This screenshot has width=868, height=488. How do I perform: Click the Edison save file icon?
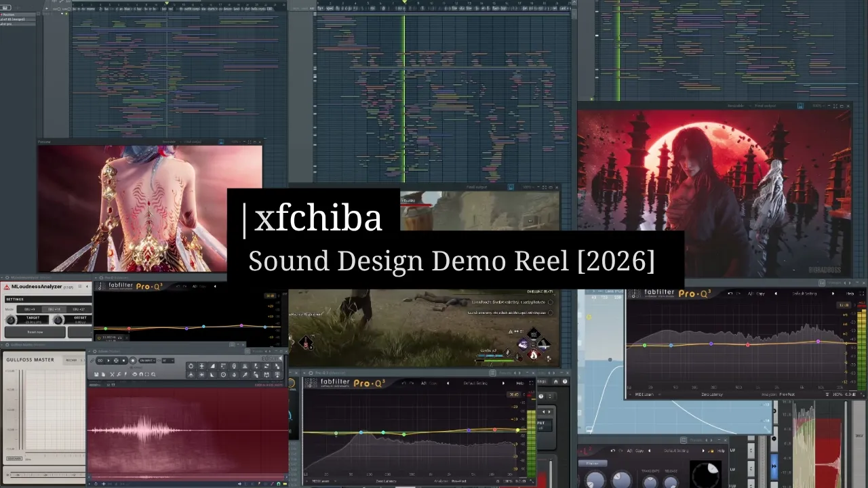click(x=96, y=374)
